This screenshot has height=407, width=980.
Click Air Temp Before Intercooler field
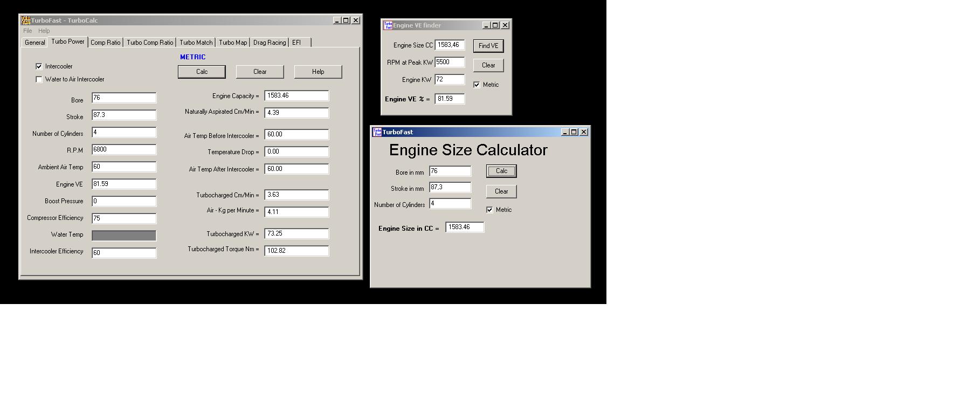[x=296, y=134]
